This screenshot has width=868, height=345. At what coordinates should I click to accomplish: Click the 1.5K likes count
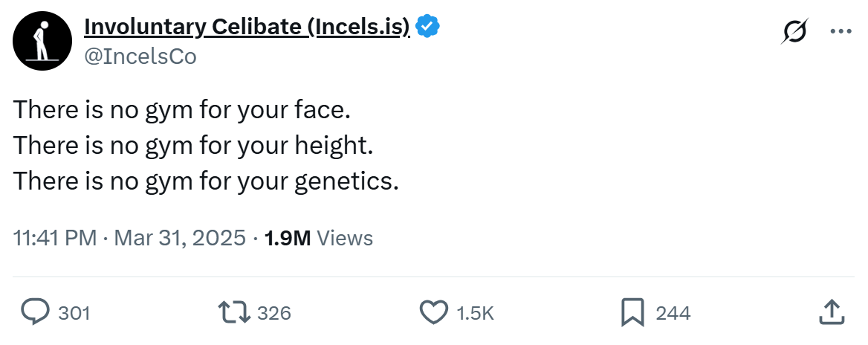475,314
